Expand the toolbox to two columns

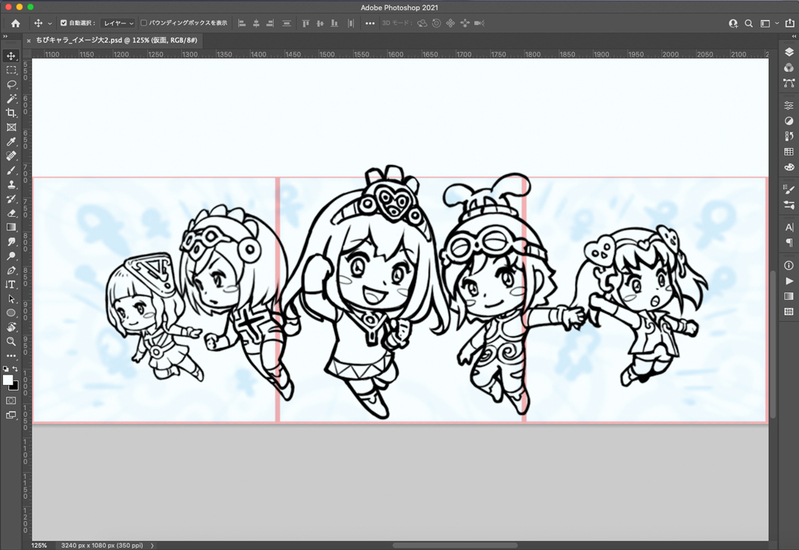click(x=5, y=37)
